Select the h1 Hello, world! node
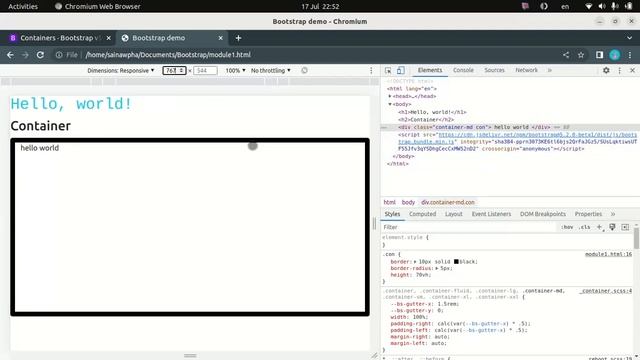This screenshot has width=640, height=360. pos(432,112)
